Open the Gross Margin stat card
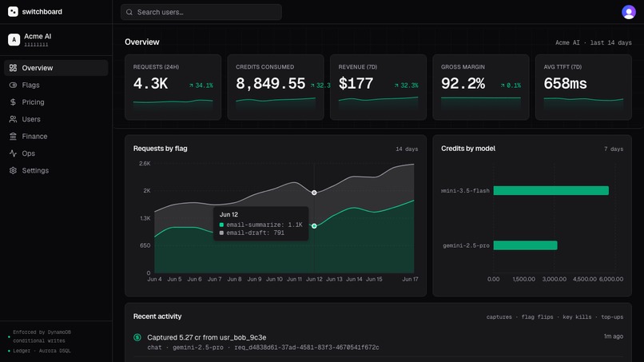 click(x=481, y=87)
